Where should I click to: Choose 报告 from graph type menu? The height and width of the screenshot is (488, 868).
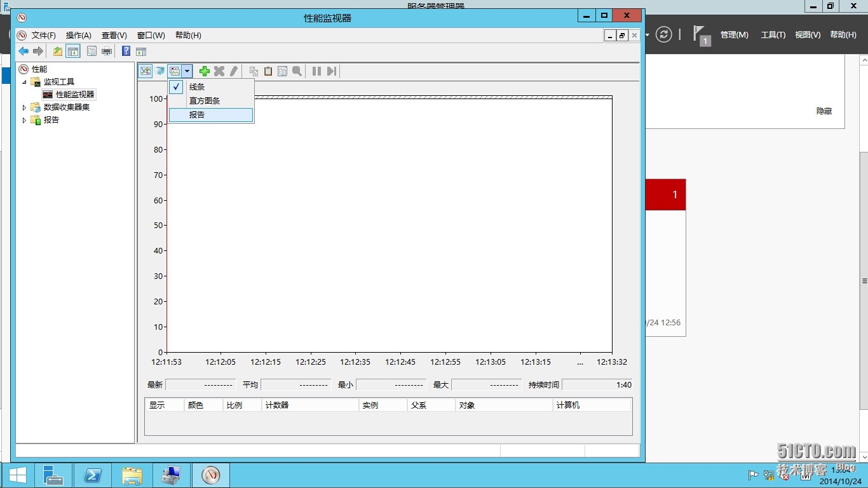click(x=211, y=115)
